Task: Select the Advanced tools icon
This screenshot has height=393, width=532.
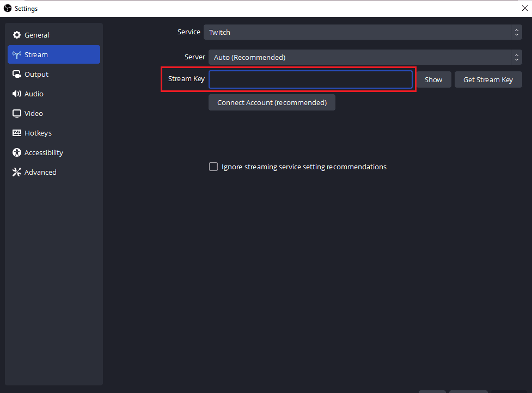Action: click(17, 172)
